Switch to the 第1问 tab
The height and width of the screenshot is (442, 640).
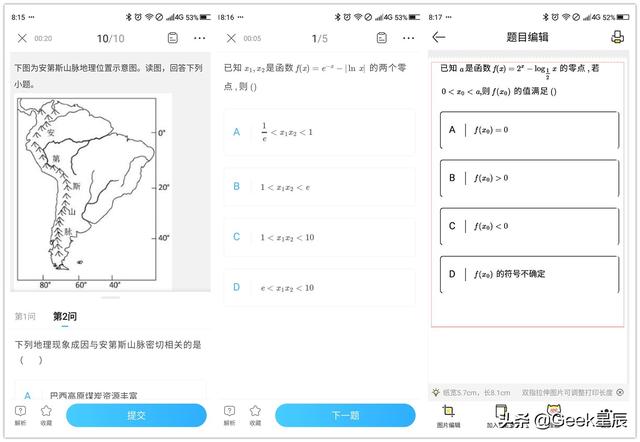pyautogui.click(x=25, y=316)
